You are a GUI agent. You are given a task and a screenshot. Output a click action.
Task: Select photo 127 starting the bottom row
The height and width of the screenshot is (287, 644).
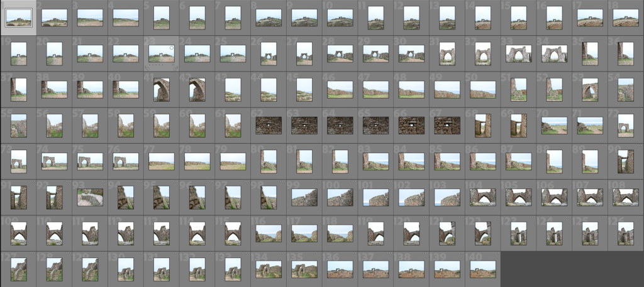pos(18,269)
